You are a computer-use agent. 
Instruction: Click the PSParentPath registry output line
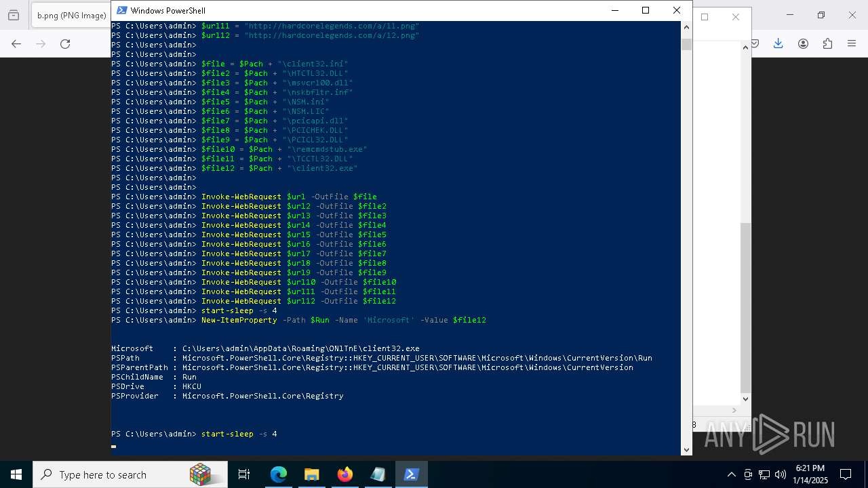point(372,367)
